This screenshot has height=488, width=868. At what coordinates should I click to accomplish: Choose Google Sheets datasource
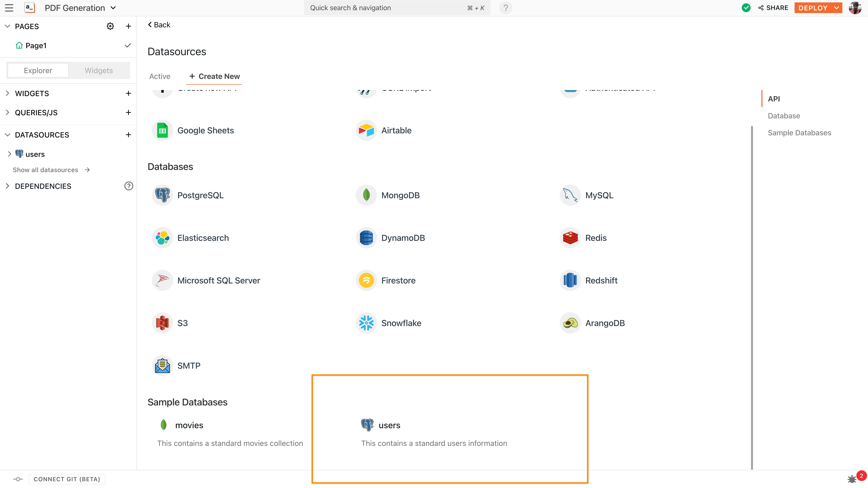194,130
